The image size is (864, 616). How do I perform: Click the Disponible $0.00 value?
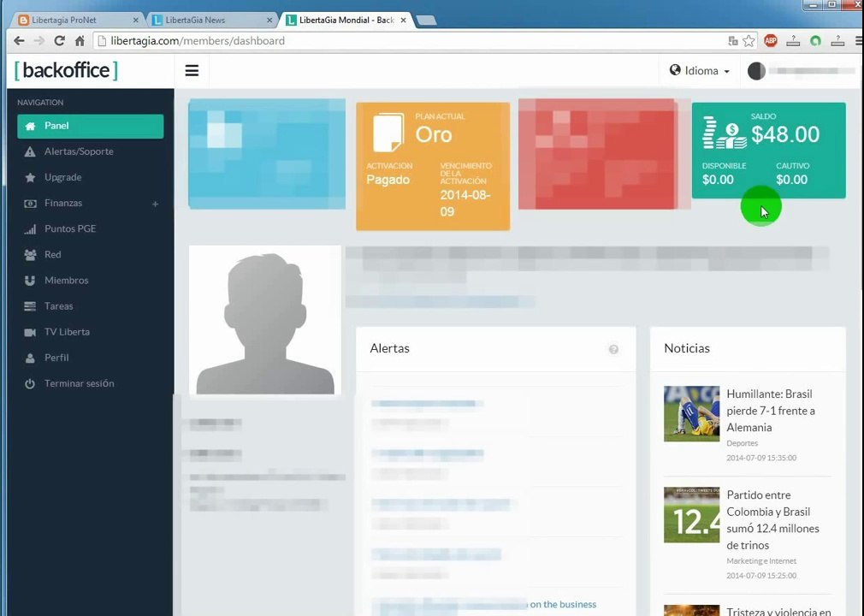[x=718, y=180]
